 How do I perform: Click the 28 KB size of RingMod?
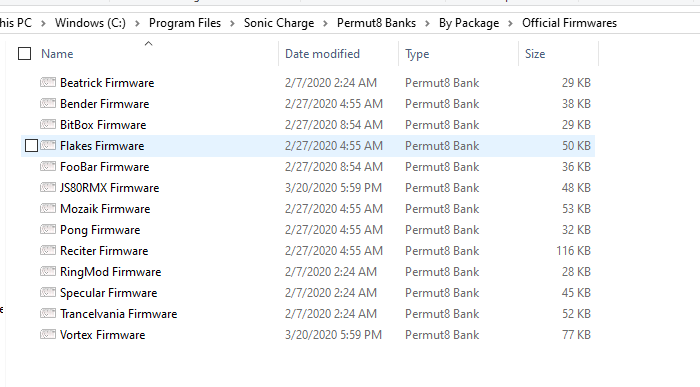(576, 271)
